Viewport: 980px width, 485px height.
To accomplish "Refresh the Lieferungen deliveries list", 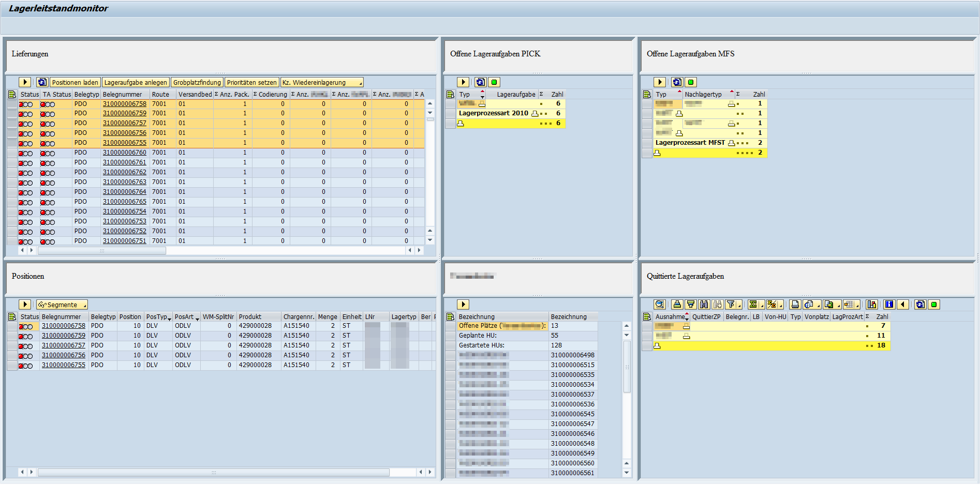I will point(42,82).
